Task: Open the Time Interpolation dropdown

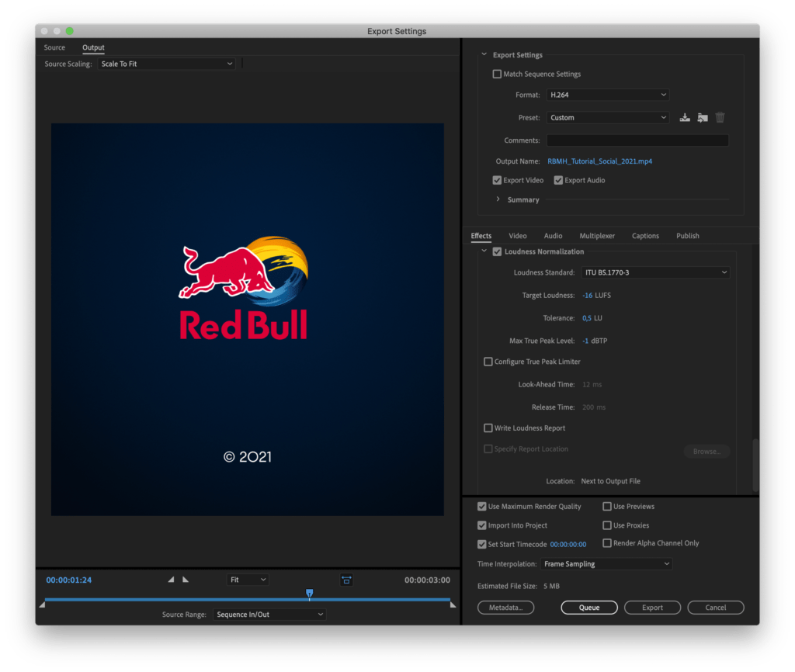Action: [x=606, y=564]
